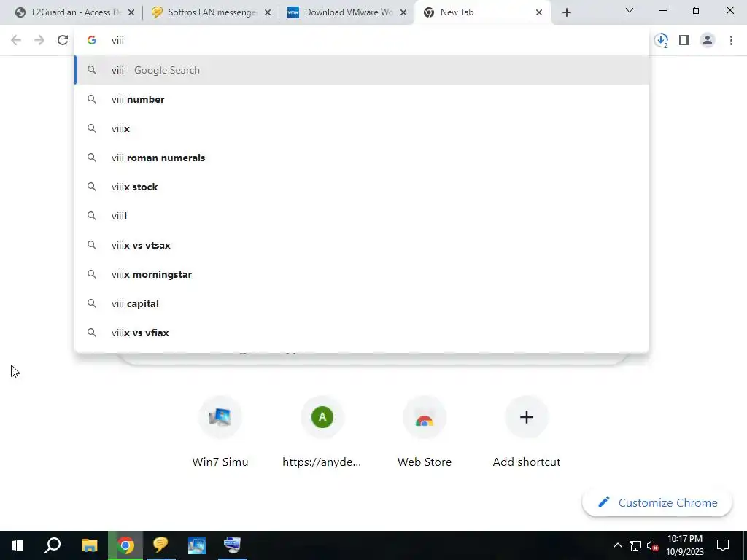Reload the page with the refresh icon
Viewport: 747px width, 560px height.
(63, 40)
